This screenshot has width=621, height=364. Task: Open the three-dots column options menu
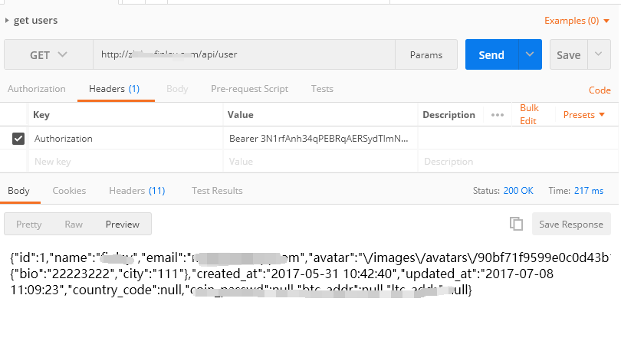(x=498, y=115)
